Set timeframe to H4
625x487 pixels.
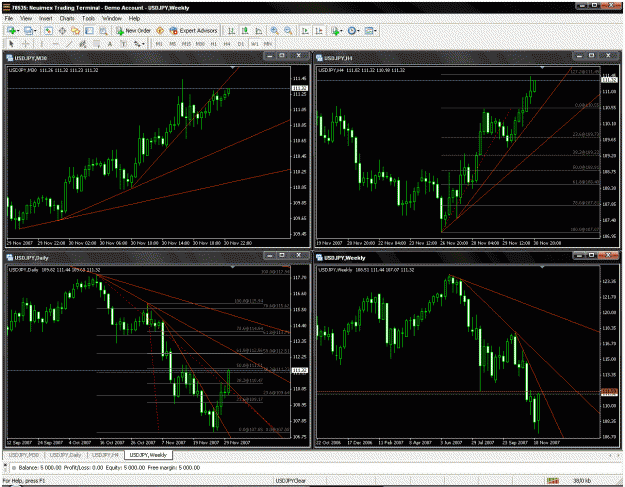pos(227,44)
